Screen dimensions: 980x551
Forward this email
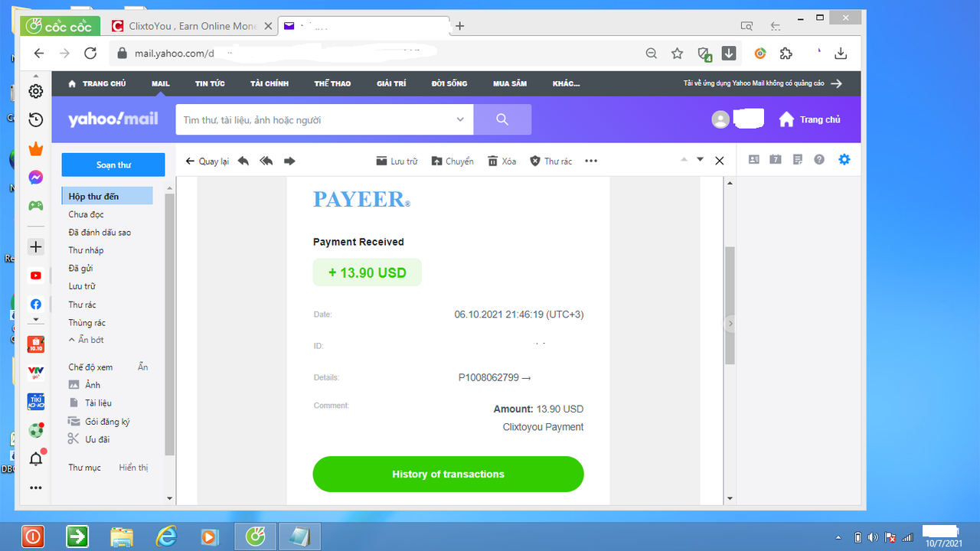click(289, 161)
